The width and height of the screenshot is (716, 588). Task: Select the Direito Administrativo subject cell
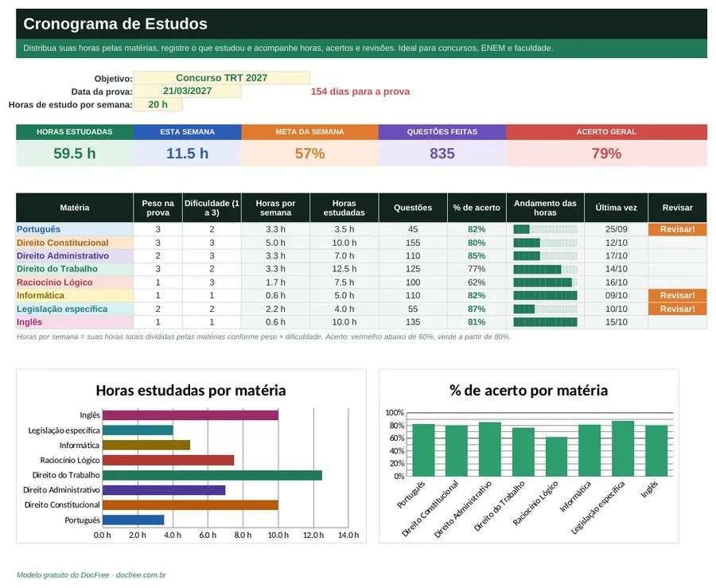[75, 255]
